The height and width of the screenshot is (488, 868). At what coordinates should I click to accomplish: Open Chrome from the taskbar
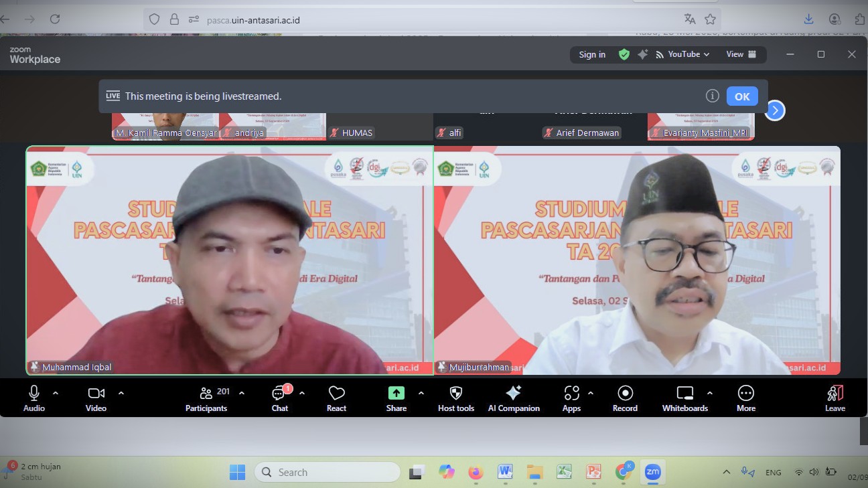(624, 472)
